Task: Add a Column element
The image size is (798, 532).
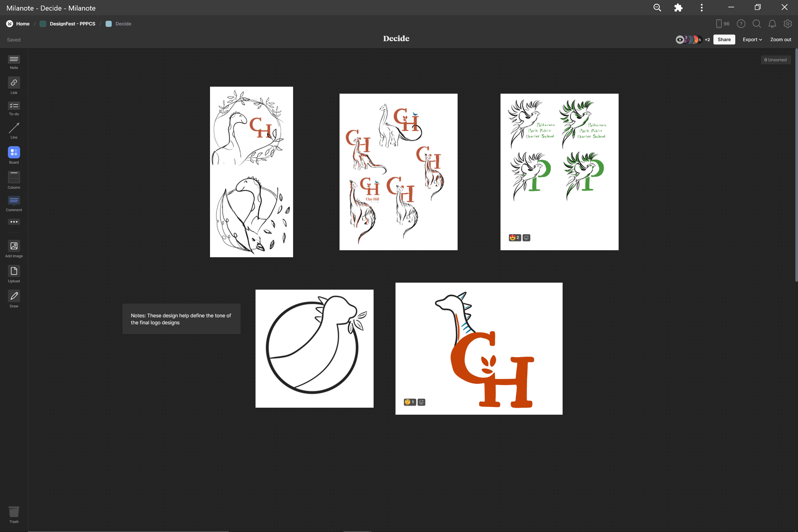Action: point(14,180)
